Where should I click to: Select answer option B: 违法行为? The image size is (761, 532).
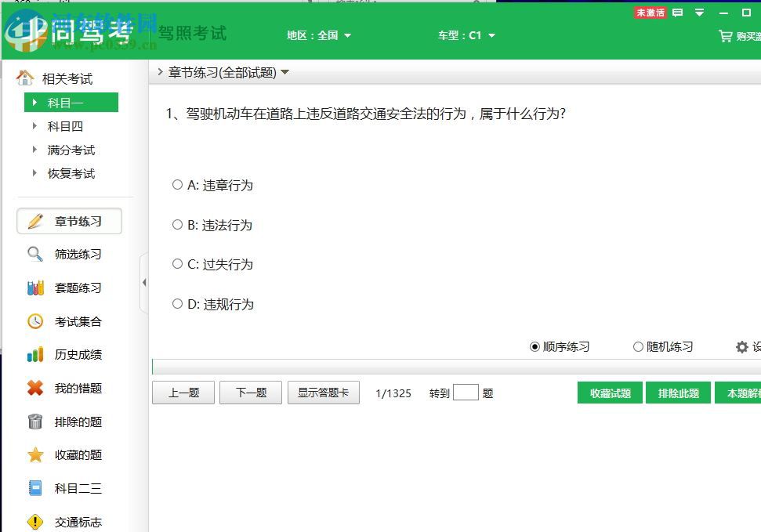point(177,225)
